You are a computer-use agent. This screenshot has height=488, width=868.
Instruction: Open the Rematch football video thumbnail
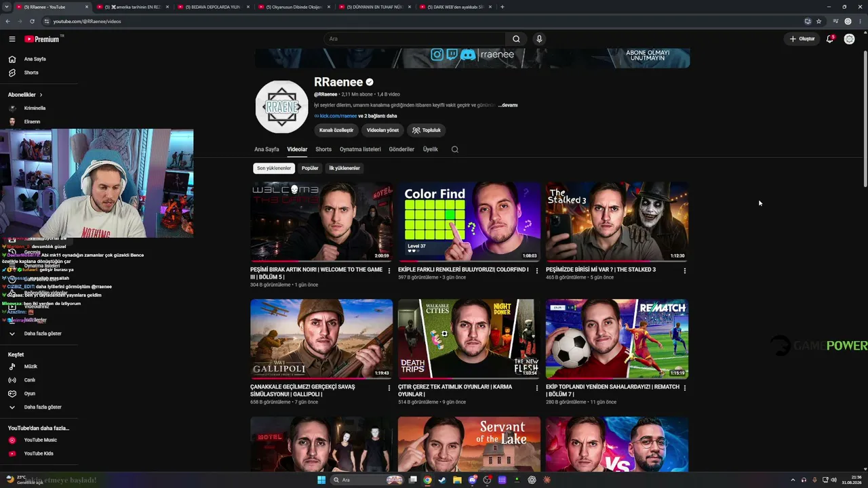tap(617, 338)
